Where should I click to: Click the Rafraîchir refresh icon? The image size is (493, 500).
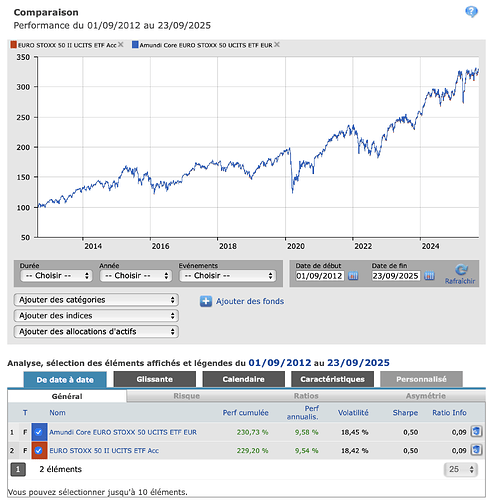pos(461,269)
